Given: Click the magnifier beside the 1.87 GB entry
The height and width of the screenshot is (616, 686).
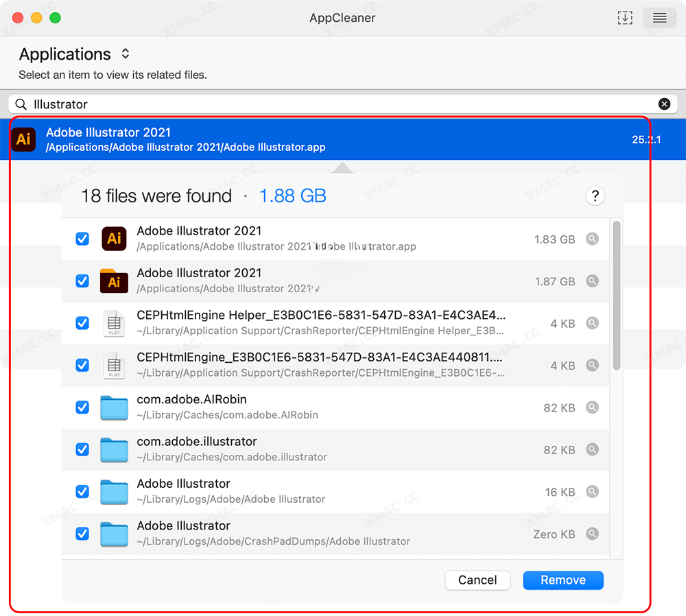Looking at the screenshot, I should [x=592, y=281].
